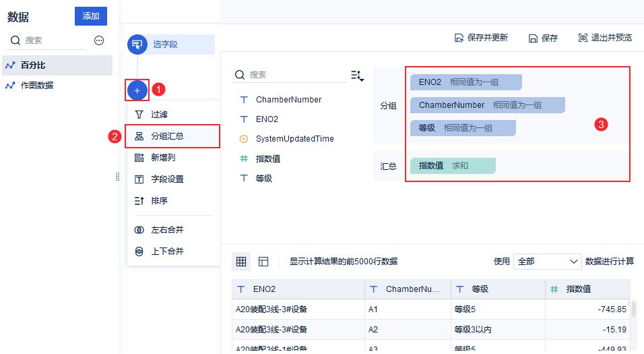Image resolution: width=644 pixels, height=354 pixels.
Task: Switch to the header layout view icon
Action: [x=263, y=262]
